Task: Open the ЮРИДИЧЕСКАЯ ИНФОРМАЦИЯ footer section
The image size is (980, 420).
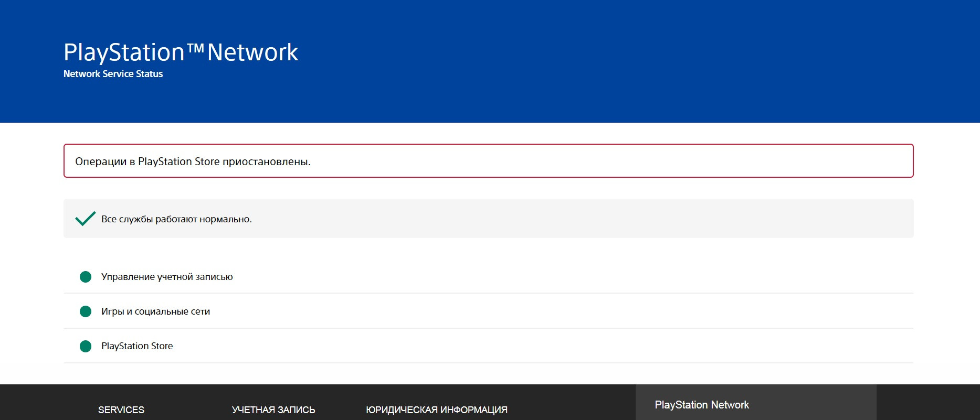Action: (437, 410)
